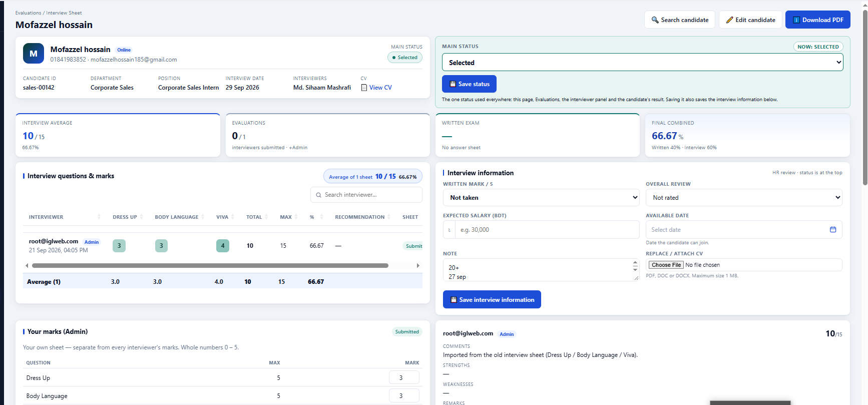Click the Download PDF button

click(817, 20)
